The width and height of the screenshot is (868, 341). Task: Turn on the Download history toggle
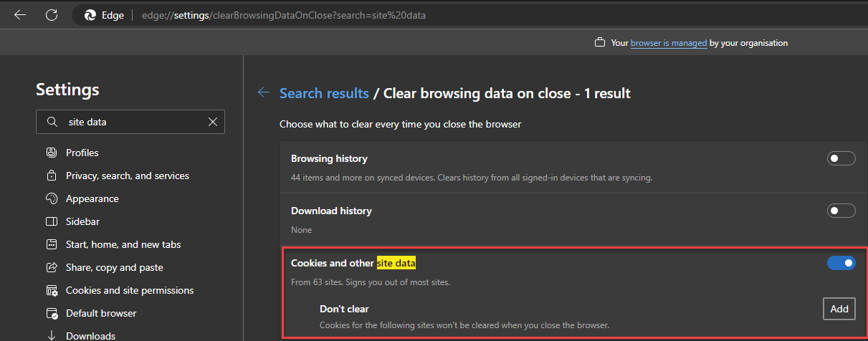[x=841, y=211]
